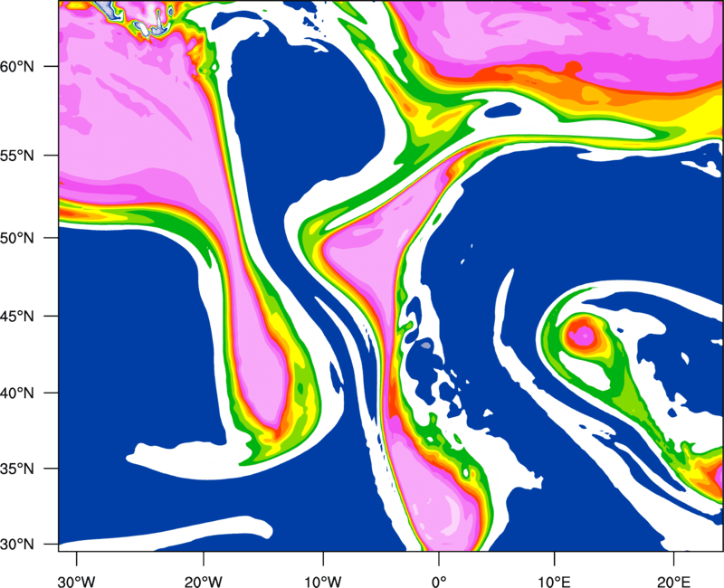This screenshot has width=724, height=588.
Task: Click the 60°N latitude axis label
Action: point(34,67)
